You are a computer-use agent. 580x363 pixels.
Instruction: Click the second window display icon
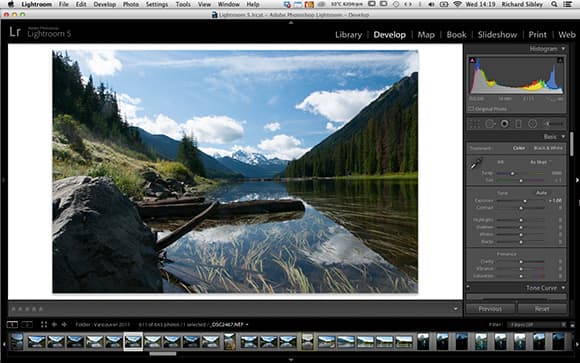(27, 325)
